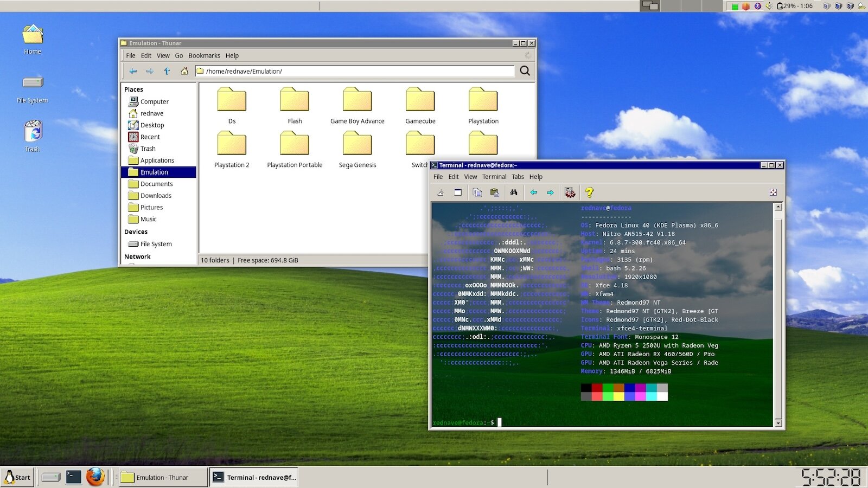Screen dimensions: 868x488
Task: Open Terminal window's Help menu
Action: tap(536, 177)
